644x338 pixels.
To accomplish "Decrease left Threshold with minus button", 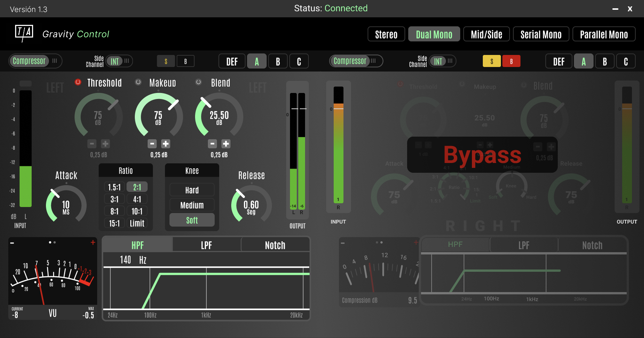I will [92, 144].
